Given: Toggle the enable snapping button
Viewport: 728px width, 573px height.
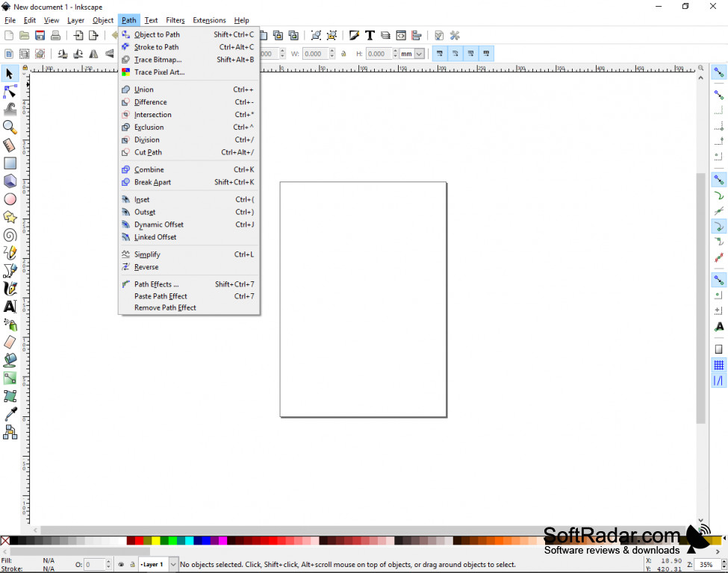Looking at the screenshot, I should coord(719,72).
